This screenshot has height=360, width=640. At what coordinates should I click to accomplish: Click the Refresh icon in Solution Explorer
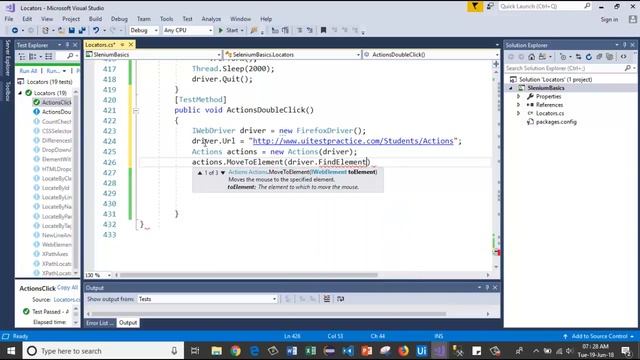(x=589, y=57)
